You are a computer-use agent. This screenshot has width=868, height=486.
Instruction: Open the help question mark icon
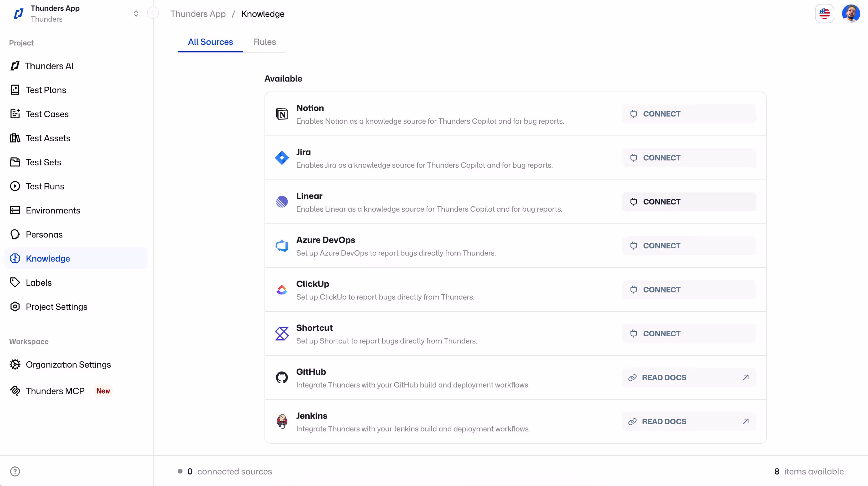pos(15,471)
